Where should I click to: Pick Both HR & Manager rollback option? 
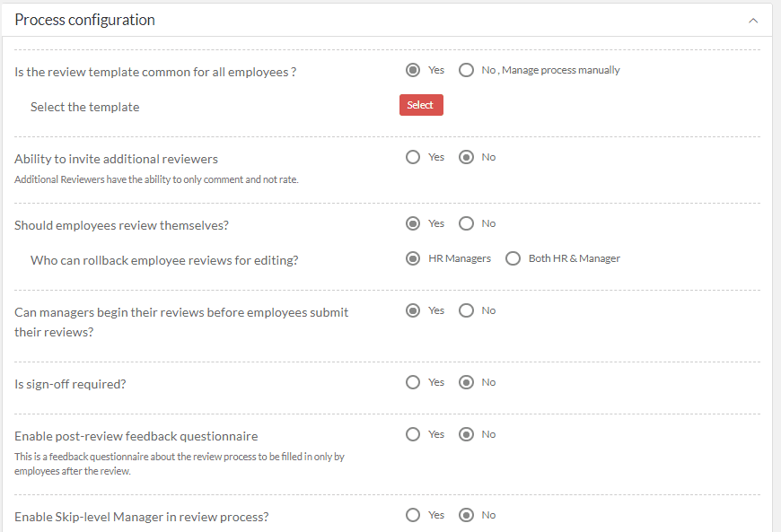click(x=513, y=258)
